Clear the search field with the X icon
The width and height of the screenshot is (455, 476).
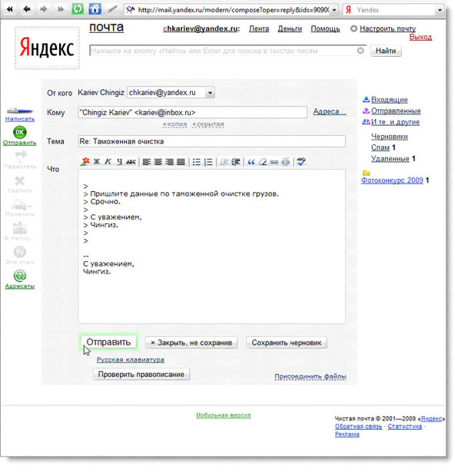(x=360, y=51)
